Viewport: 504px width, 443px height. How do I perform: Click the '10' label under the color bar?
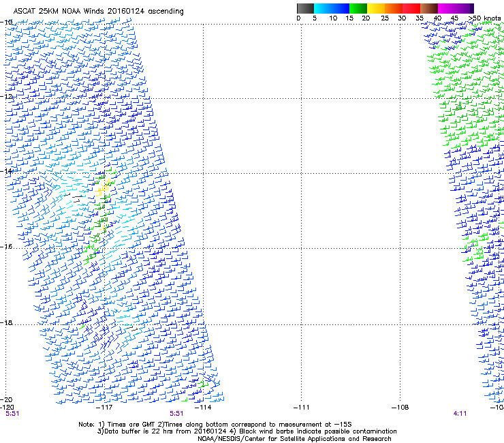pos(333,18)
